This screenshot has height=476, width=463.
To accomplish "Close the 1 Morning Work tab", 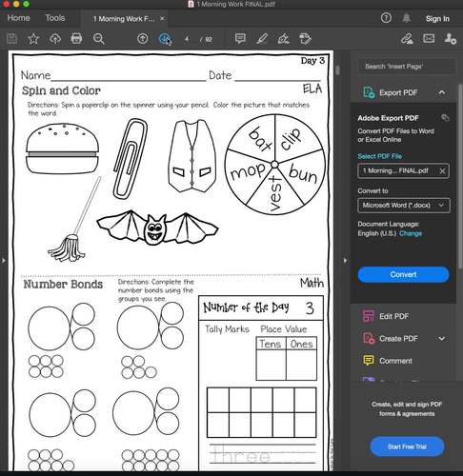I will (162, 19).
